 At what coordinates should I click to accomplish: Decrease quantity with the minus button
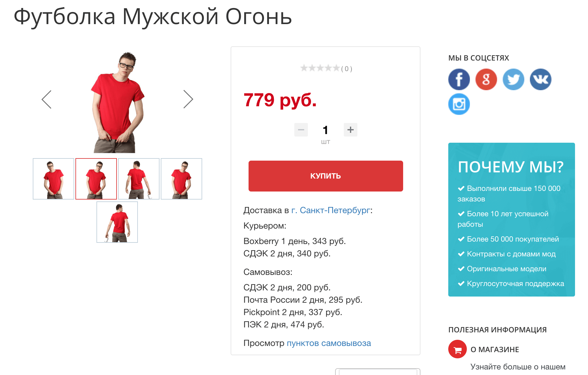pos(301,130)
